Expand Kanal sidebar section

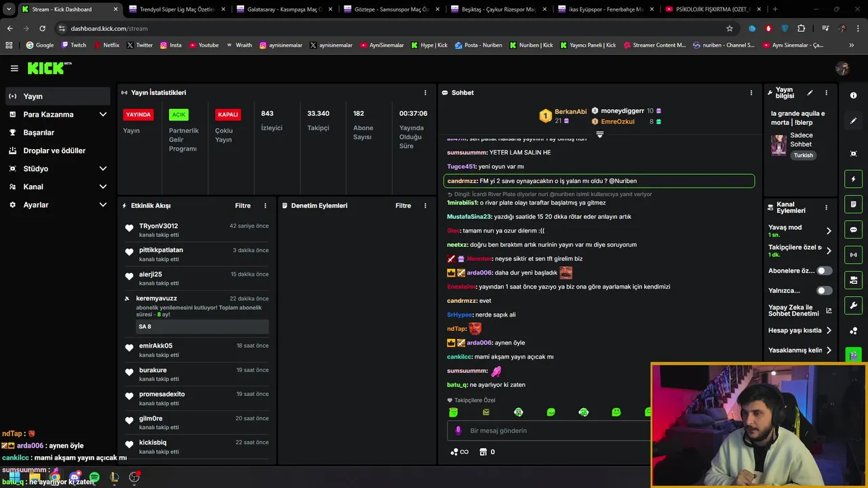click(102, 186)
